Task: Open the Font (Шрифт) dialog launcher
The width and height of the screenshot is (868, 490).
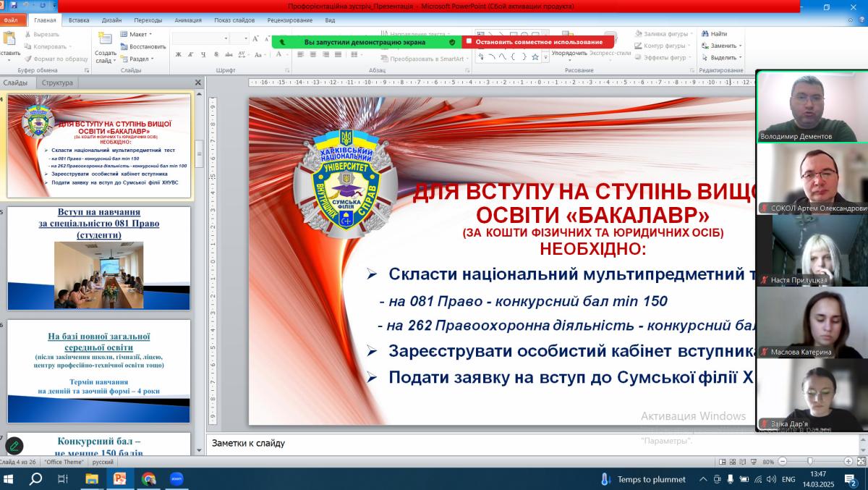Action: pos(286,70)
